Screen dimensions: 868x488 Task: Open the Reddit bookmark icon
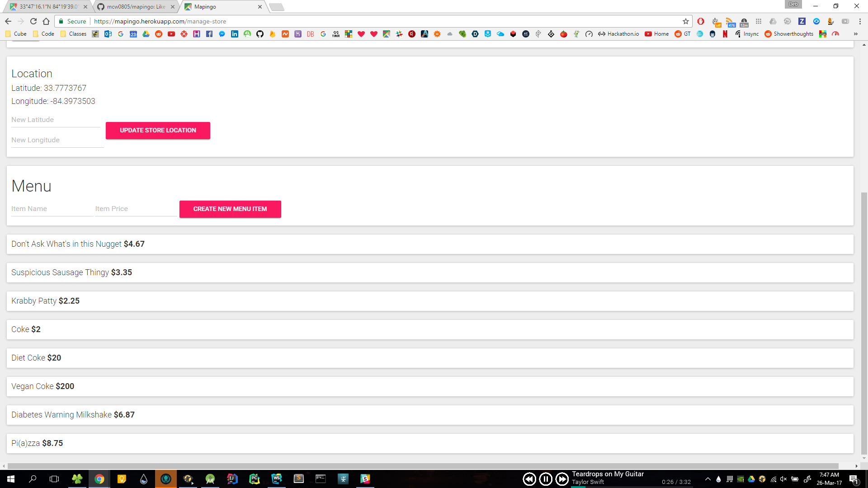(x=159, y=34)
